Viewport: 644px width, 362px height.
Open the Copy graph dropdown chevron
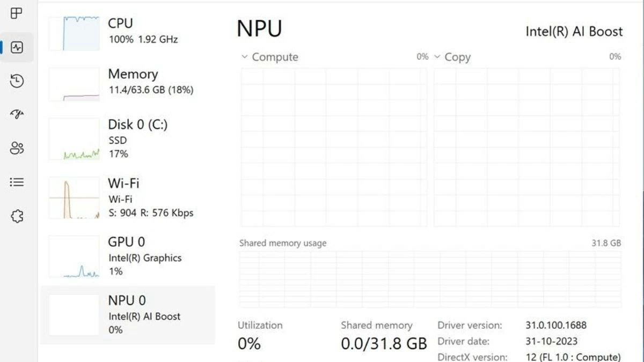click(437, 57)
